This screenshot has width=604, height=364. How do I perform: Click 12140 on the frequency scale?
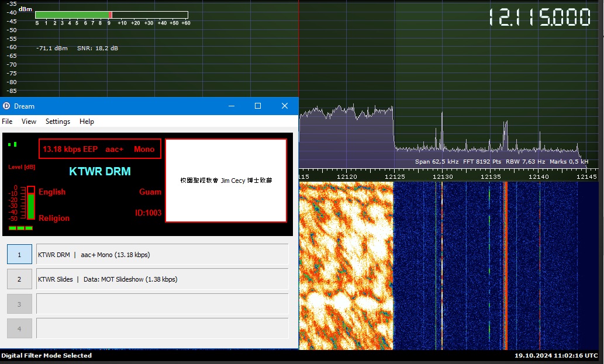(x=539, y=176)
